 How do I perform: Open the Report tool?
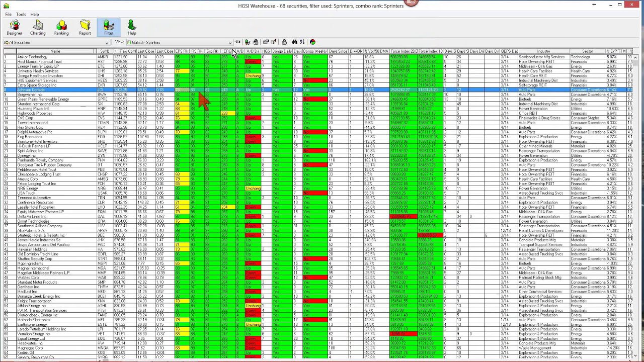[85, 28]
